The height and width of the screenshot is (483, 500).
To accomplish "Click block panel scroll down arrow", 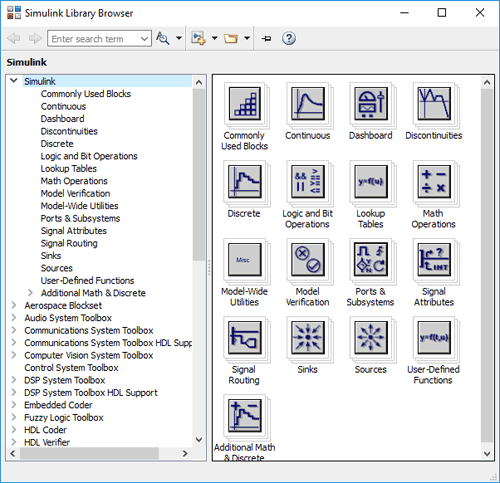I will coord(487,454).
